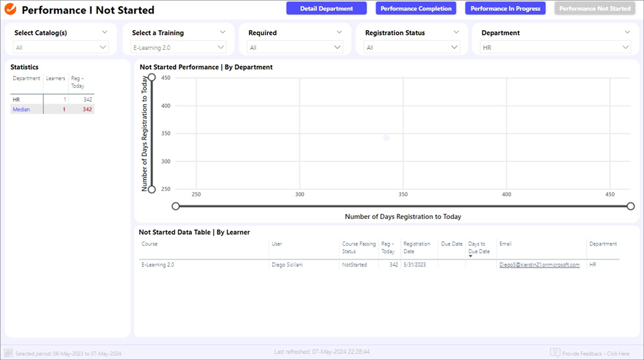
Task: Click the Registration Status header chevron
Action: [456, 32]
